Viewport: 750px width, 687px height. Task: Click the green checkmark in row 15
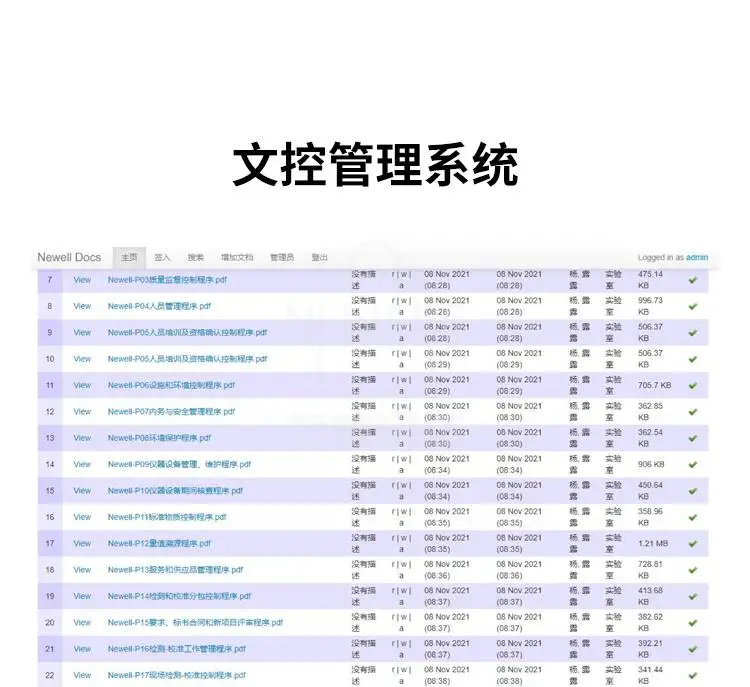[x=693, y=491]
